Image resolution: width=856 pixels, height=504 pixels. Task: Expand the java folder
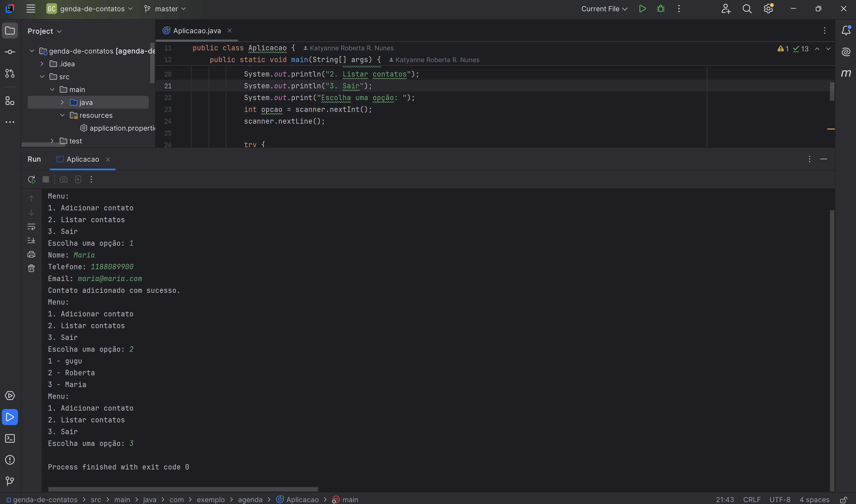62,103
